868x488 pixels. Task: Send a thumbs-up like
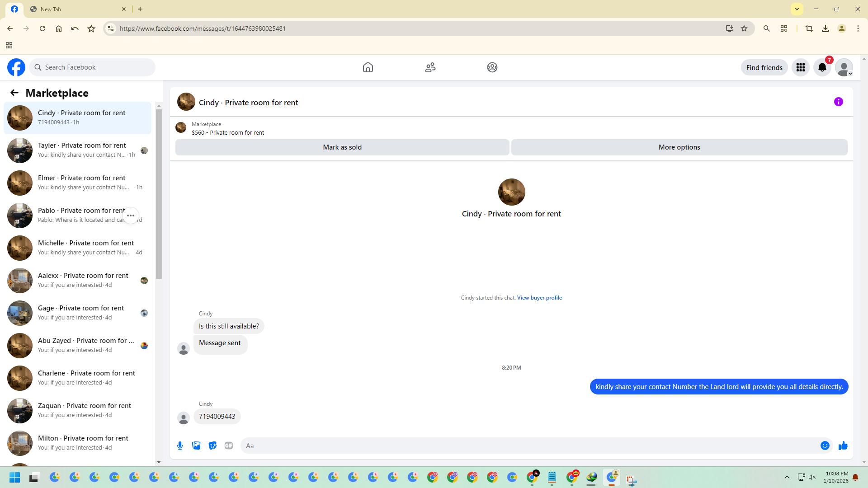[843, 446]
